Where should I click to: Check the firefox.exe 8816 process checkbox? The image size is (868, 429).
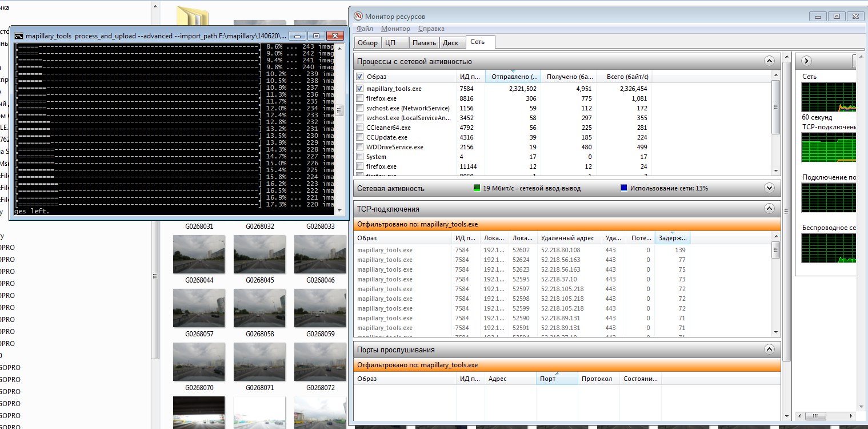coord(359,98)
